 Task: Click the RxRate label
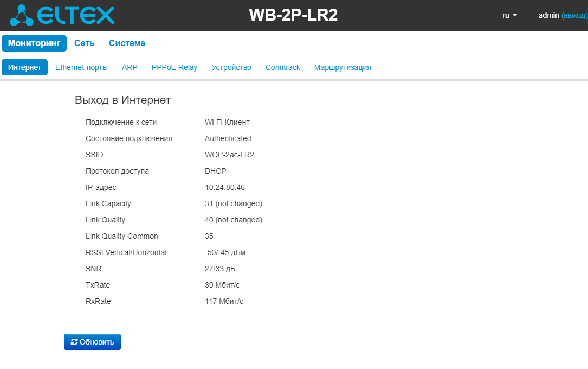98,301
